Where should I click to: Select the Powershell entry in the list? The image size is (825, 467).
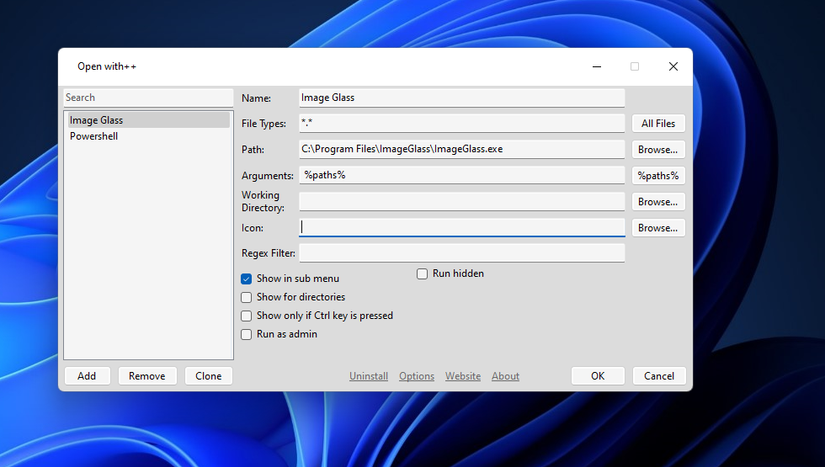(x=149, y=136)
